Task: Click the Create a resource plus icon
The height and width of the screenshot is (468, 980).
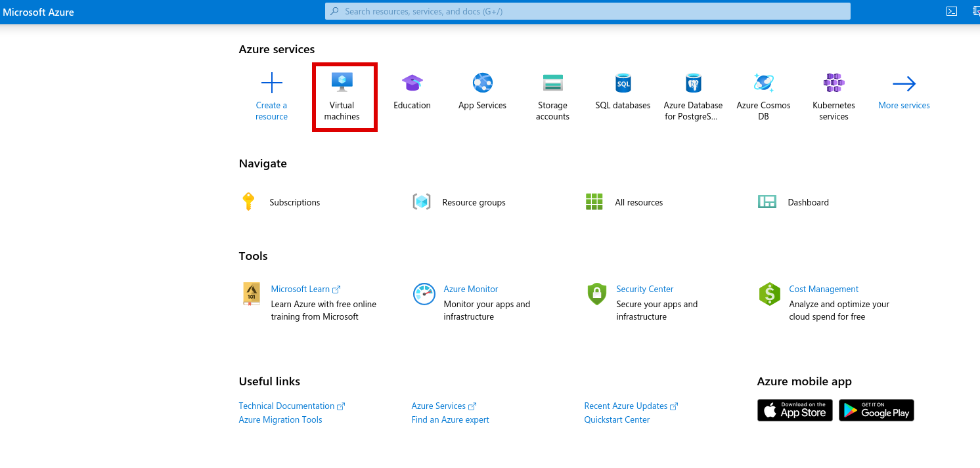Action: tap(271, 83)
